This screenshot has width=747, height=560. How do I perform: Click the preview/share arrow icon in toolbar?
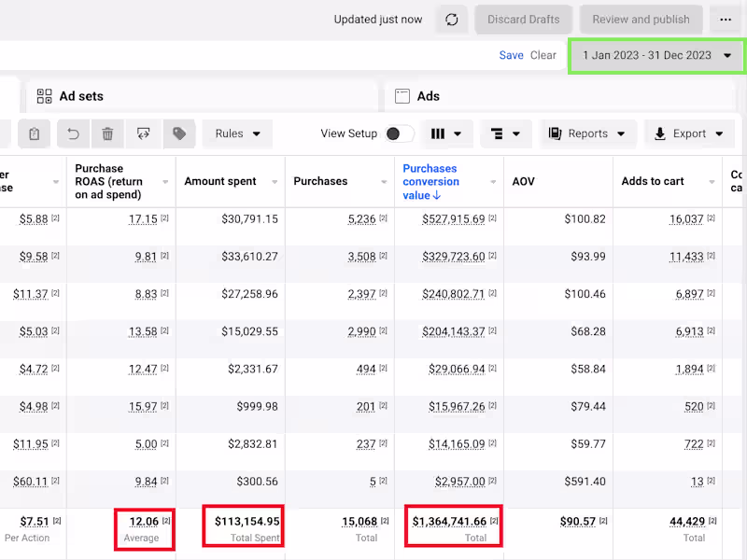tap(143, 133)
